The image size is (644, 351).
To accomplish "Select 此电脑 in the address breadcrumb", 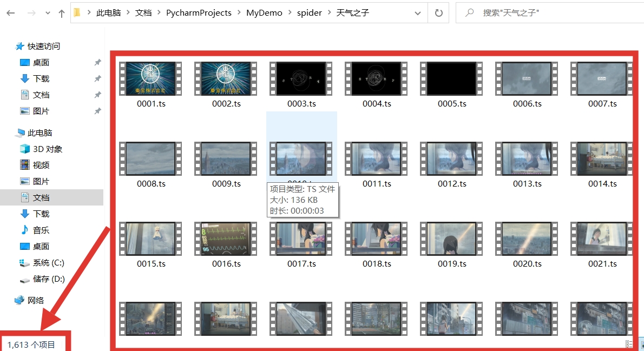I will 108,13.
